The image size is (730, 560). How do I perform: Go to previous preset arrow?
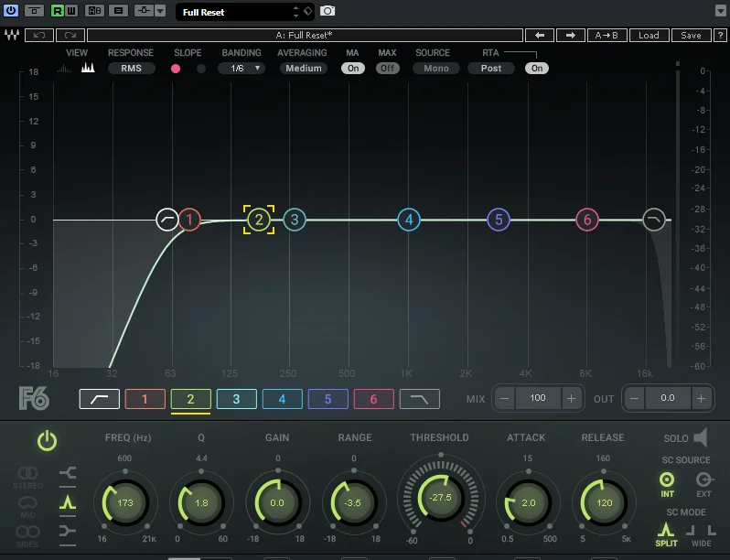click(540, 35)
